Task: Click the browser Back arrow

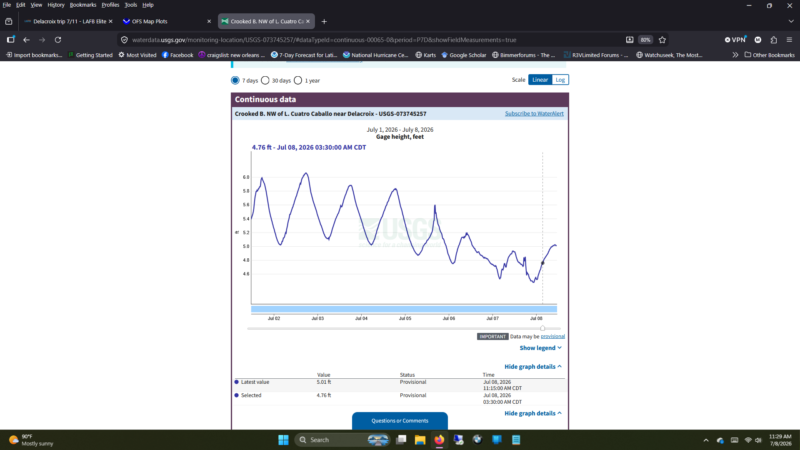Action: point(26,40)
